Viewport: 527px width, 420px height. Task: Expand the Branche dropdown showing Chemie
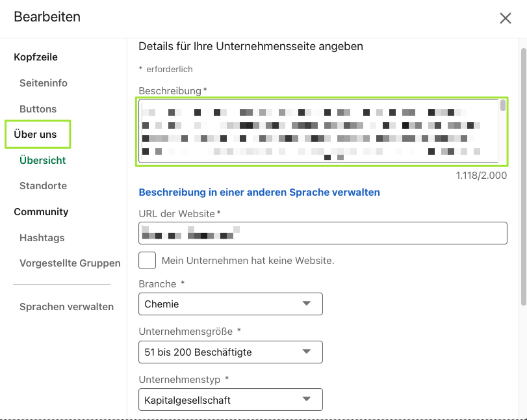tap(231, 304)
